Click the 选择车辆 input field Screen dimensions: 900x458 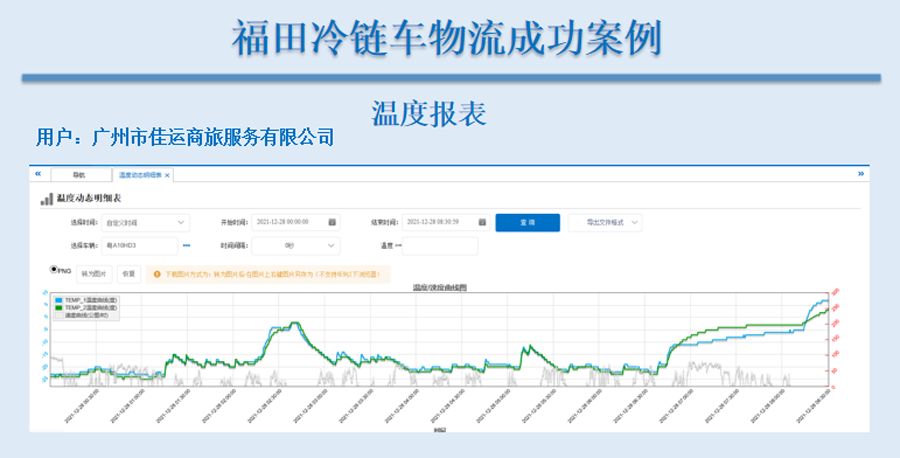[139, 246]
